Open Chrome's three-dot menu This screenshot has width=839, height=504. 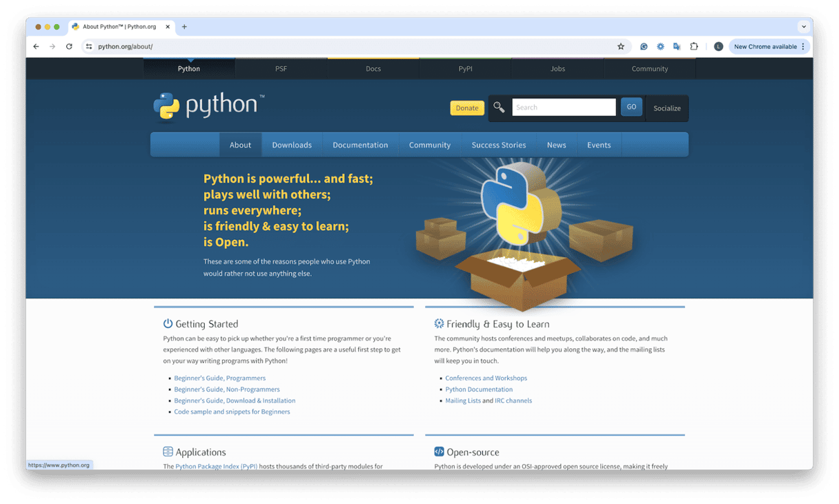tap(804, 46)
